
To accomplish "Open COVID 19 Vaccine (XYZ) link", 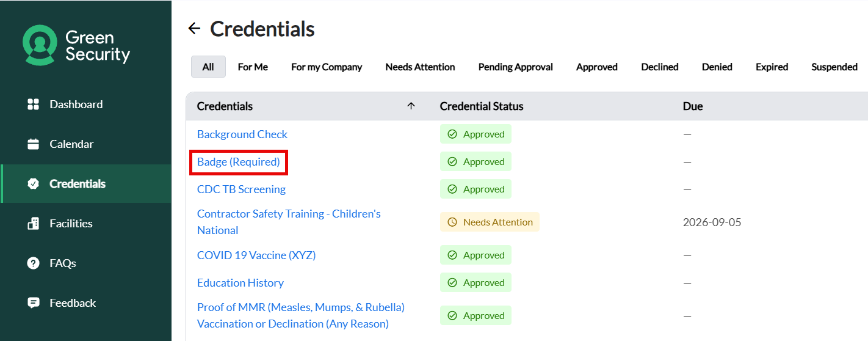I will (x=256, y=255).
